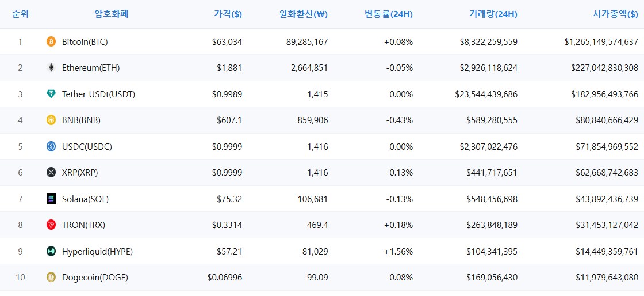Select BNB change -0.43%
Viewport: 644px width, 296px height.
[x=400, y=120]
